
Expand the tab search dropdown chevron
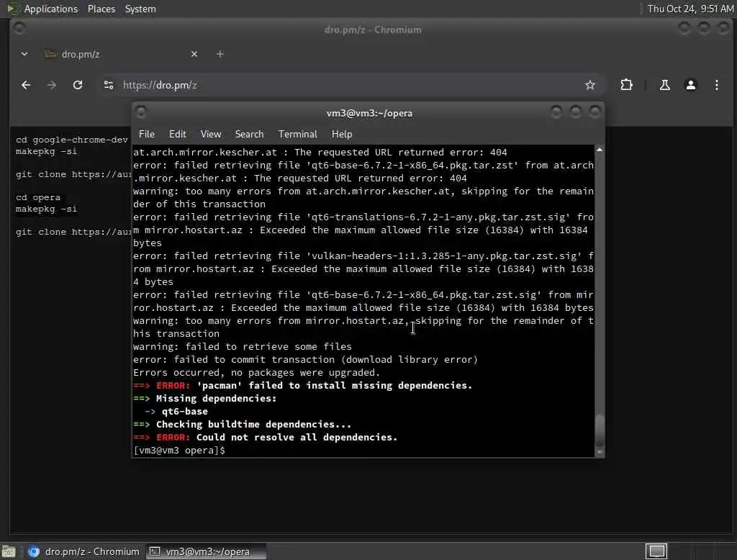pos(24,54)
